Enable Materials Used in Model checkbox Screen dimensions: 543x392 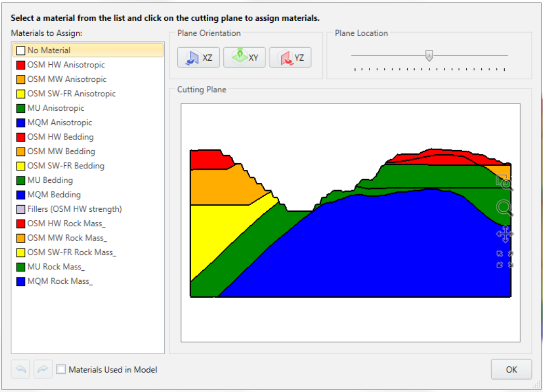[x=61, y=370]
